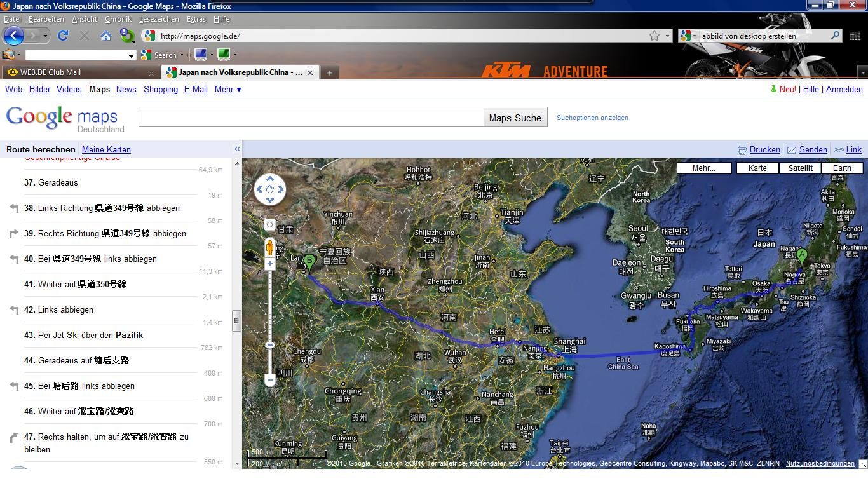Reload the page with the refresh icon
Viewport: 868px width, 488px height.
tap(63, 36)
